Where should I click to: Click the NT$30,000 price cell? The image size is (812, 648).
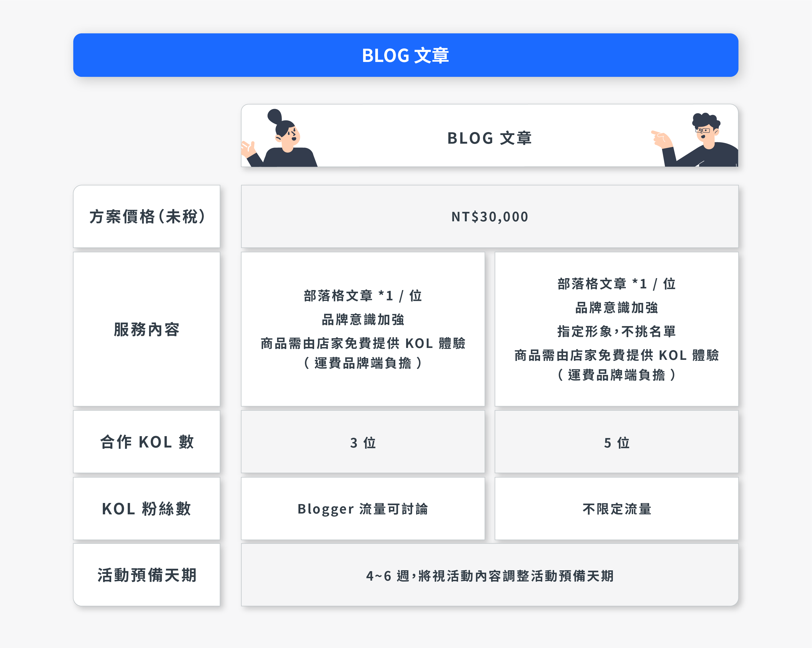click(x=490, y=216)
